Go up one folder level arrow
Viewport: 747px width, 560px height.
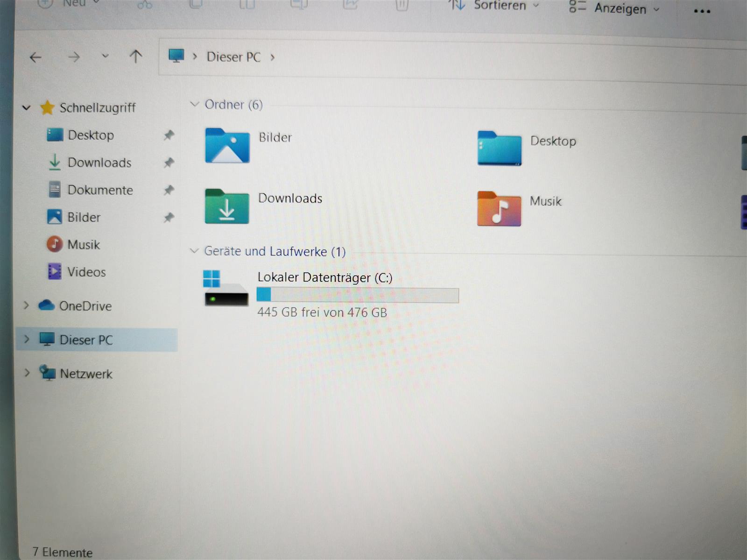[x=135, y=57]
